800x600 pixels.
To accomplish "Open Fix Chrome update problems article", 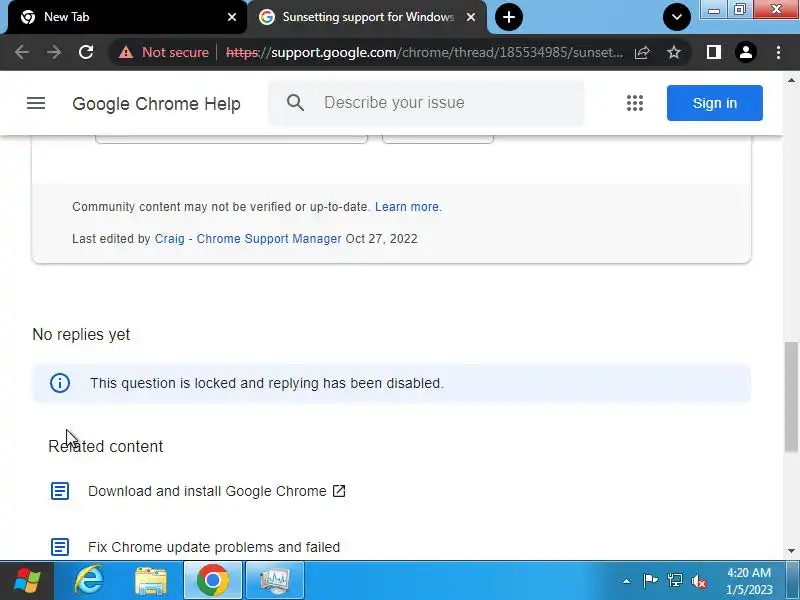I will tap(214, 547).
